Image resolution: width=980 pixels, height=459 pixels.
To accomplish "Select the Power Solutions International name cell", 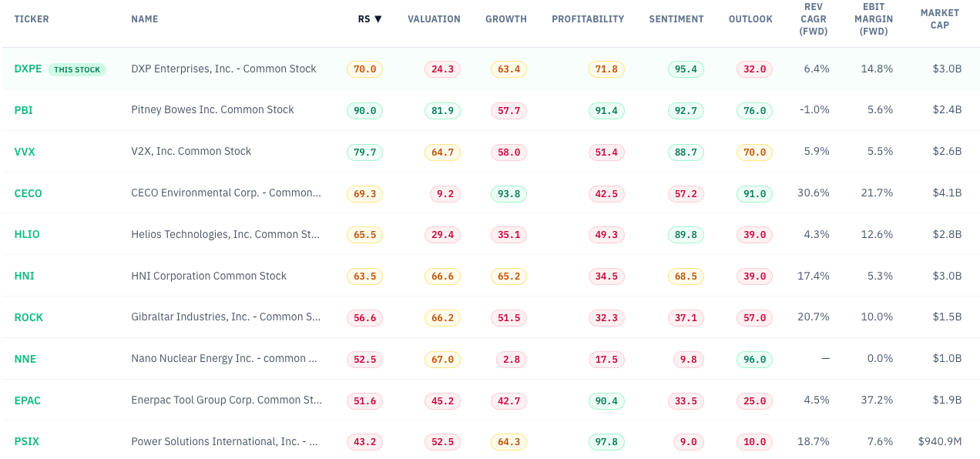I will (225, 442).
